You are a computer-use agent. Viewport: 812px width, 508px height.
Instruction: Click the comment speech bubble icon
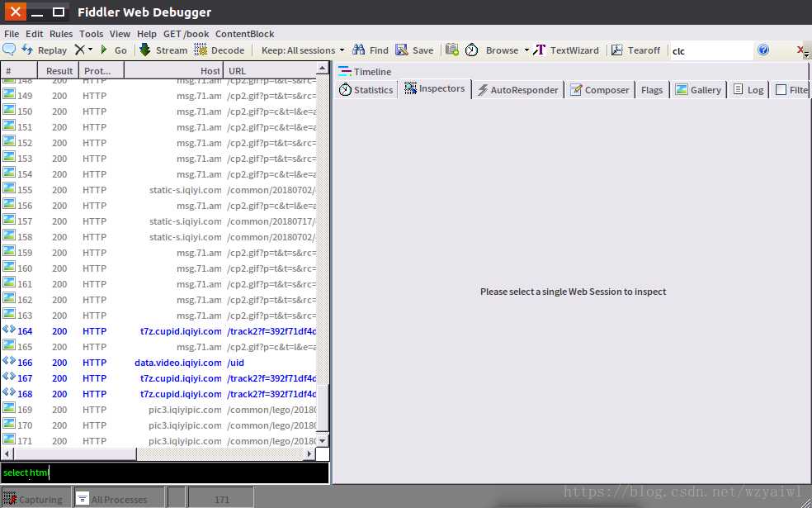pyautogui.click(x=9, y=50)
